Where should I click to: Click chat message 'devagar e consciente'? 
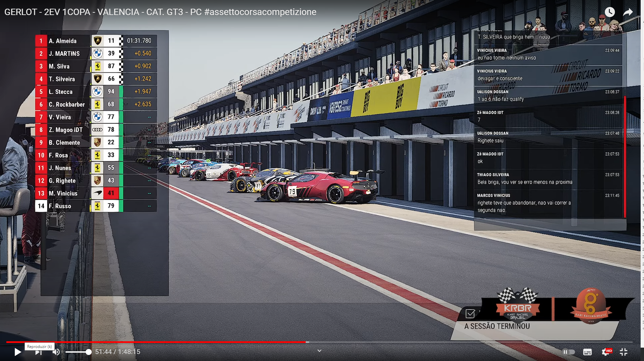pos(500,79)
